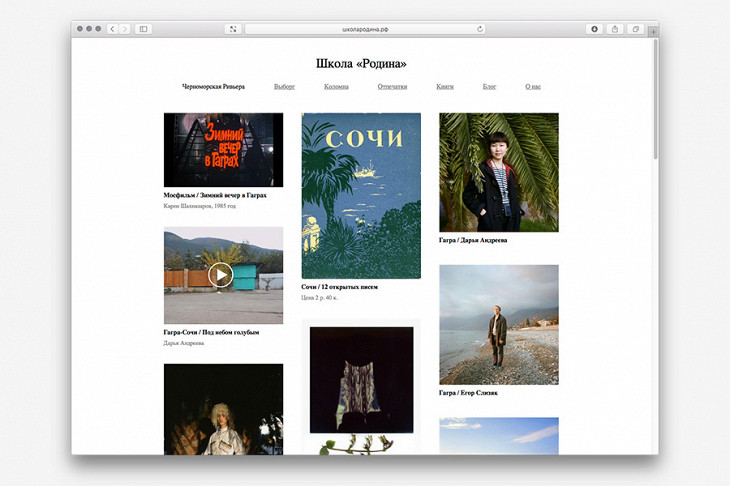Open the Черноморская Ривьера menu item
This screenshot has width=730, height=486.
(213, 87)
